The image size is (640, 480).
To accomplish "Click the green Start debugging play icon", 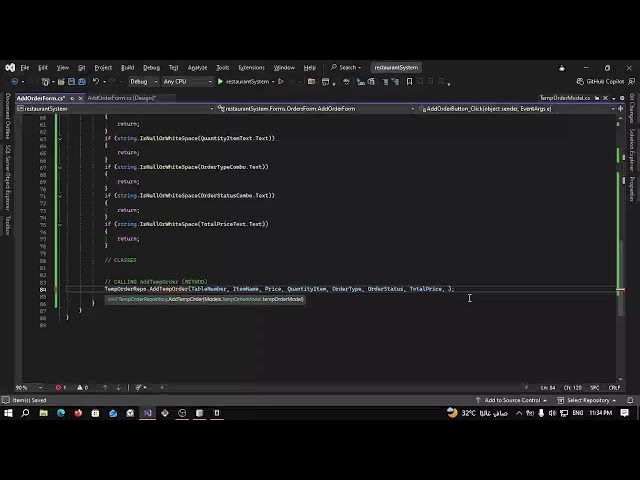I will [x=220, y=82].
